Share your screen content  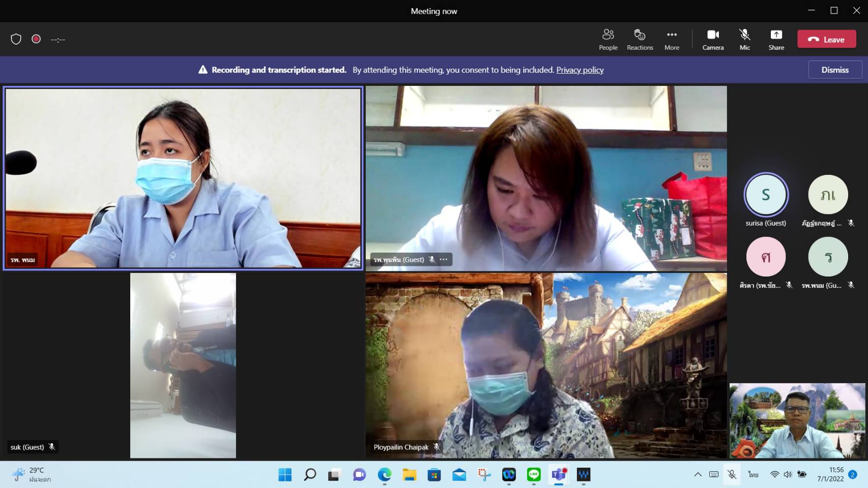coord(776,40)
